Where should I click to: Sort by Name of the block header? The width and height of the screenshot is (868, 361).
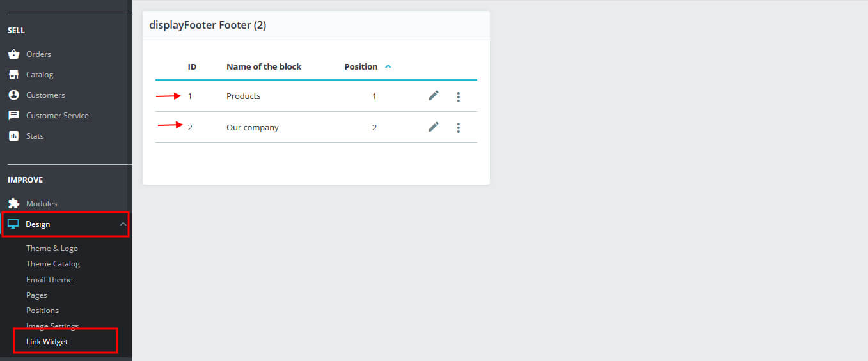point(264,66)
